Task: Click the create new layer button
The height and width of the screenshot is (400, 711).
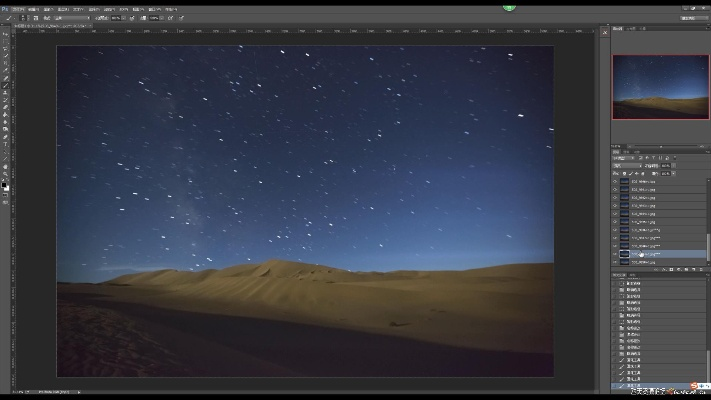Action: (x=694, y=271)
